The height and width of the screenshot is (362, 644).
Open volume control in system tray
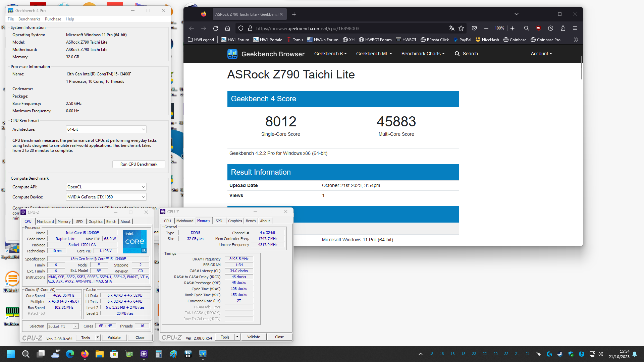tap(600, 354)
